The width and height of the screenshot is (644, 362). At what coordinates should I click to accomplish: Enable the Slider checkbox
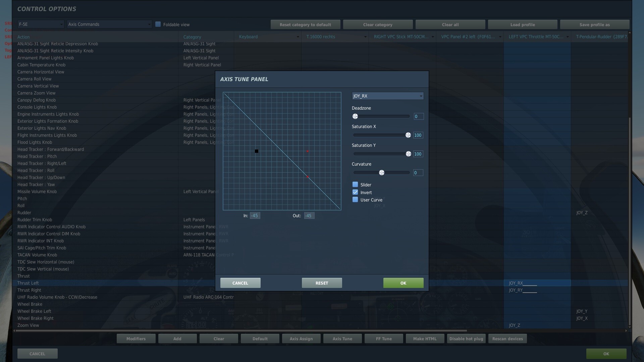[x=355, y=185]
